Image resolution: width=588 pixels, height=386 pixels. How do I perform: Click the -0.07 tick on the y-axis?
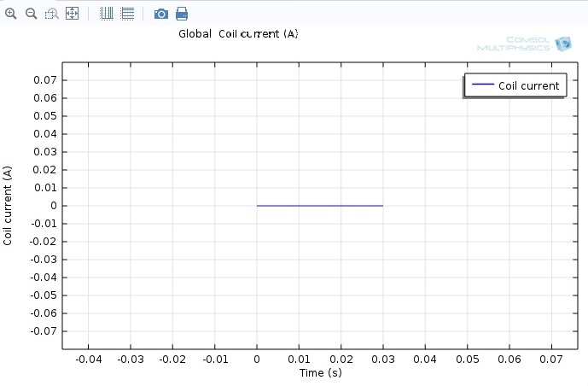(44, 331)
